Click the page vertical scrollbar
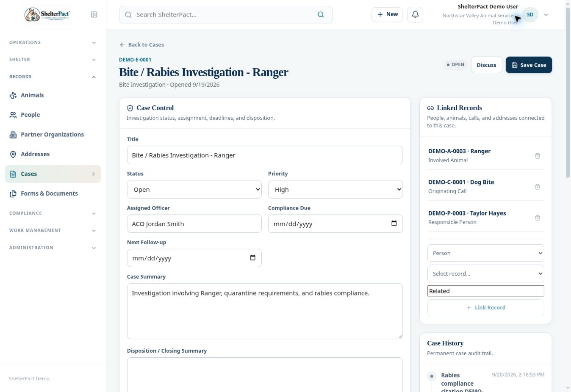The image size is (571, 392). tap(568, 93)
